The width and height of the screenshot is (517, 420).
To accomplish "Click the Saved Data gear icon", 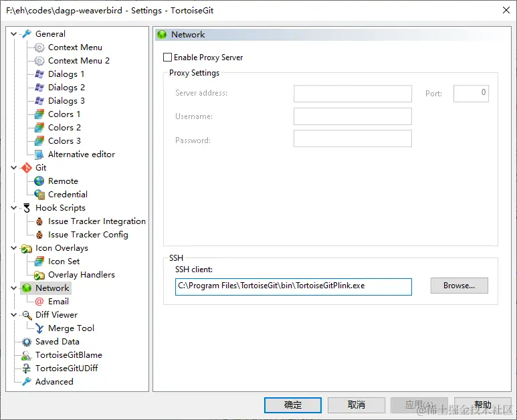I will tap(26, 342).
